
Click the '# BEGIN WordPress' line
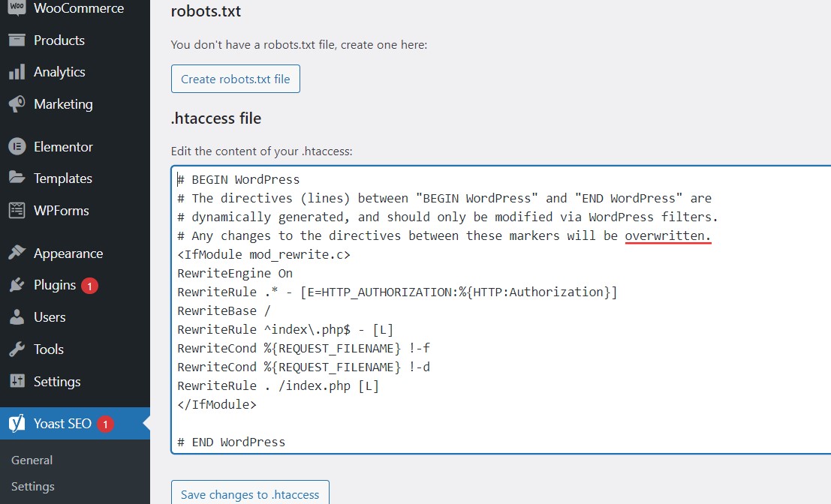point(239,179)
